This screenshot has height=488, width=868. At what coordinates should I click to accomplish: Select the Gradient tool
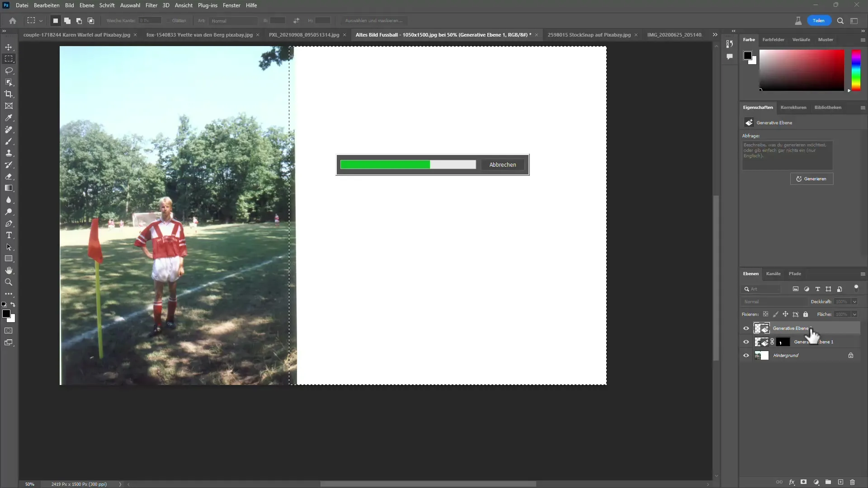pyautogui.click(x=8, y=188)
